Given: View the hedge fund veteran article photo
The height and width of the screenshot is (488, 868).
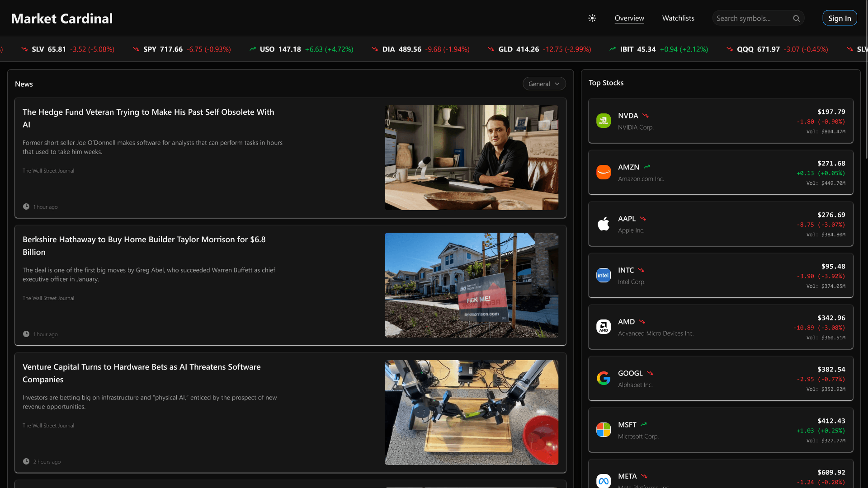Looking at the screenshot, I should point(472,158).
